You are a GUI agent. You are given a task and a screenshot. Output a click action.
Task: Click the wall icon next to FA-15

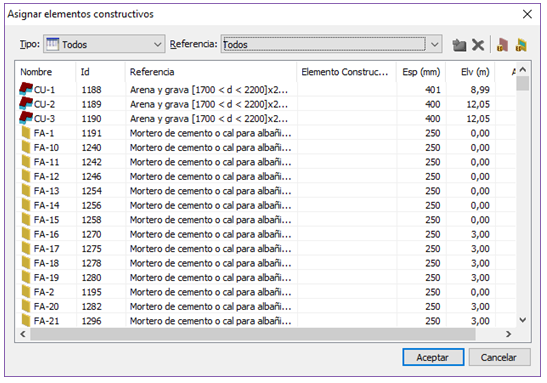click(x=26, y=219)
